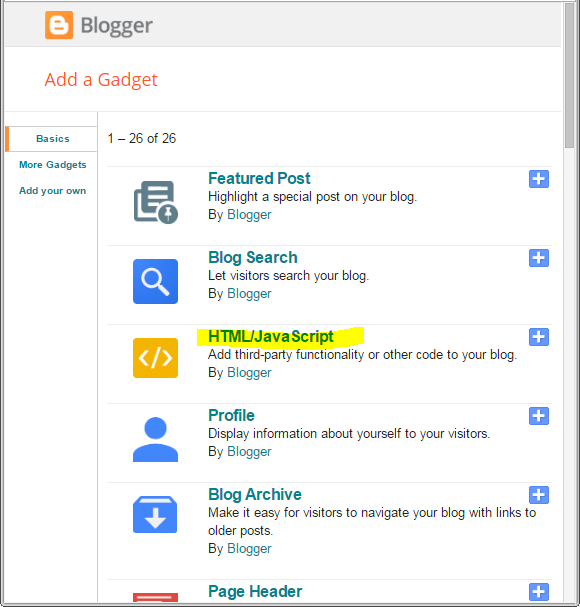580x607 pixels.
Task: Click the Blog Archive download box icon
Action: tap(155, 514)
